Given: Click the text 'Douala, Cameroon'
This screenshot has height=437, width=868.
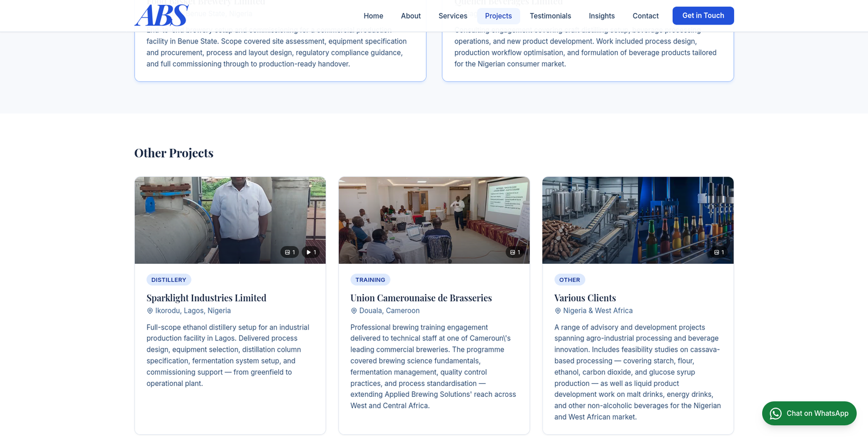Looking at the screenshot, I should [390, 311].
